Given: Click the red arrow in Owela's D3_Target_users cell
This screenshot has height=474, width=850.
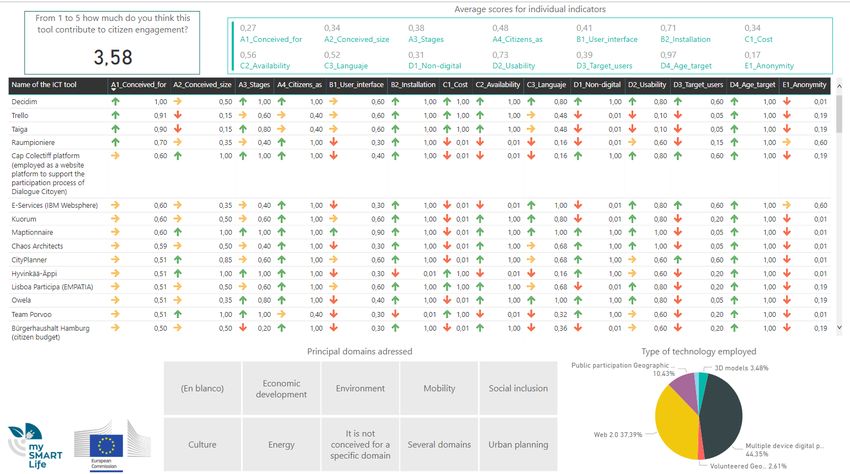Looking at the screenshot, I should click(x=678, y=300).
